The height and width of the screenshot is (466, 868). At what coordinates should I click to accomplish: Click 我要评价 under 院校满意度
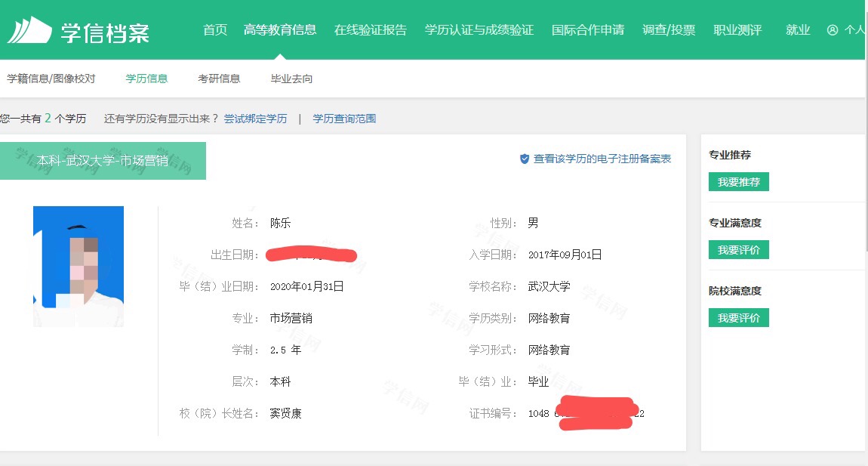pyautogui.click(x=738, y=317)
